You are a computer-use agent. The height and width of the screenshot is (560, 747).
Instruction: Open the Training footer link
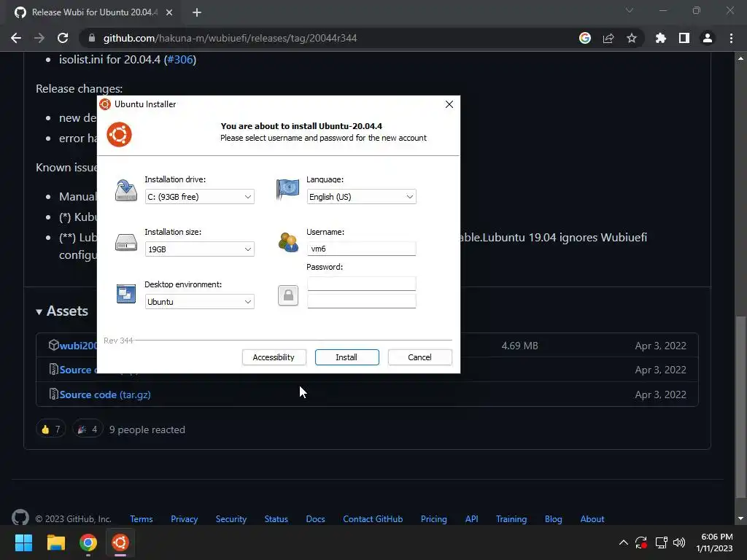point(511,519)
